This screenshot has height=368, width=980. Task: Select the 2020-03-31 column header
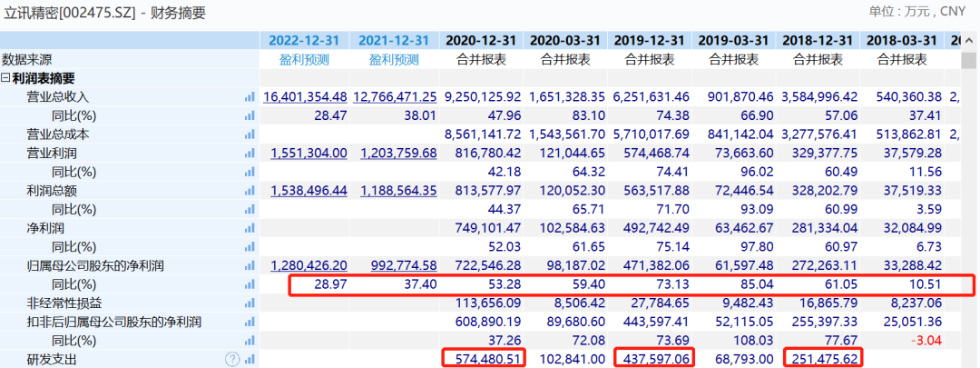coord(565,41)
